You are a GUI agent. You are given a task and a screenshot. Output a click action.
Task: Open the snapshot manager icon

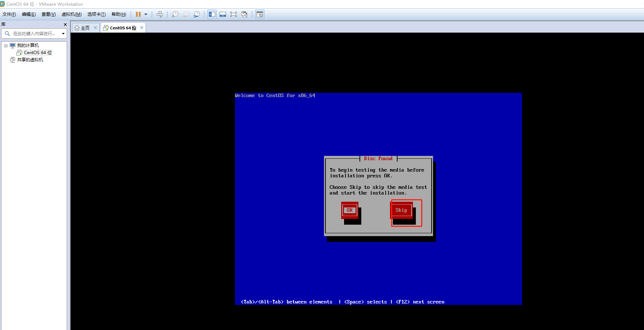coord(197,14)
